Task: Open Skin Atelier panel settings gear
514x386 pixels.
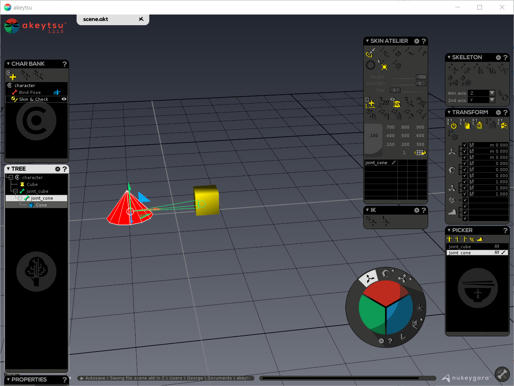Action: tap(417, 41)
